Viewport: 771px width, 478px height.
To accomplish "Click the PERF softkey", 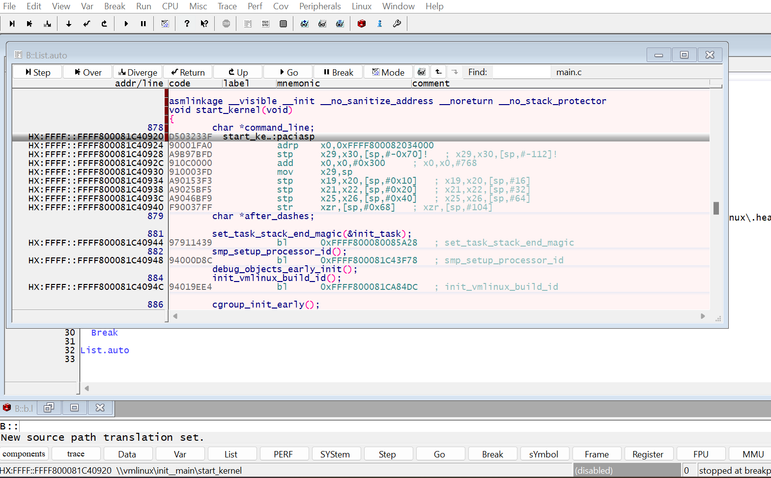I will 283,454.
